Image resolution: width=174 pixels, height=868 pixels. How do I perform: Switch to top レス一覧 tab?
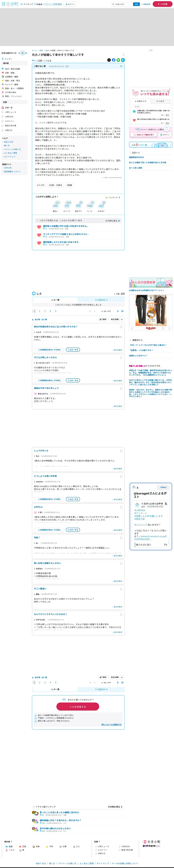click(x=55, y=300)
